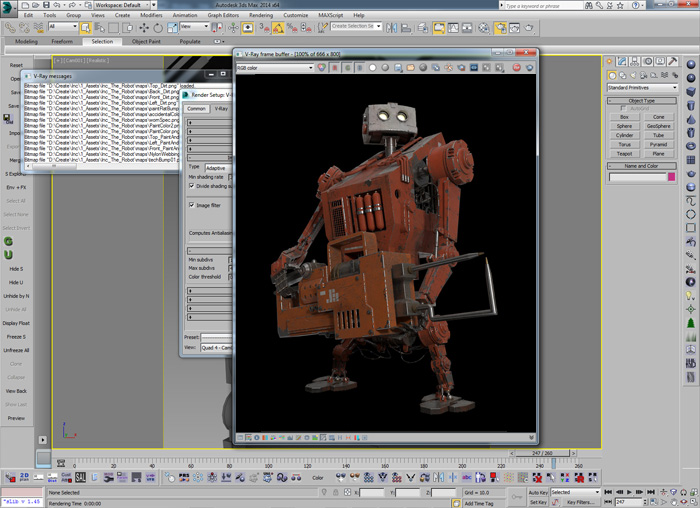Switch to the V-Ray tab in Render Setup
The image size is (700, 508).
222,108
